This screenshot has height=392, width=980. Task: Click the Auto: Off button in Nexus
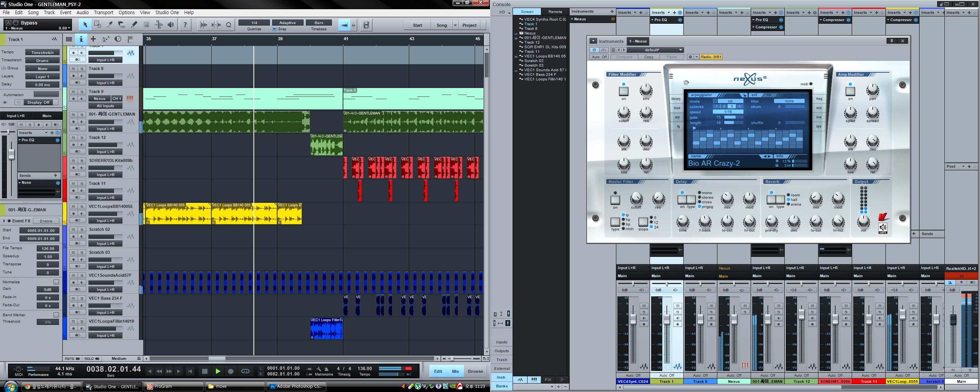(599, 57)
